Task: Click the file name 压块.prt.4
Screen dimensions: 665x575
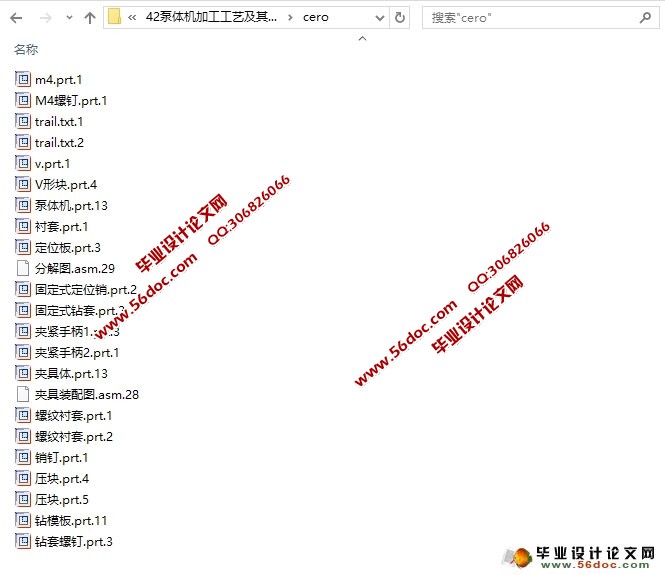Action: click(62, 479)
